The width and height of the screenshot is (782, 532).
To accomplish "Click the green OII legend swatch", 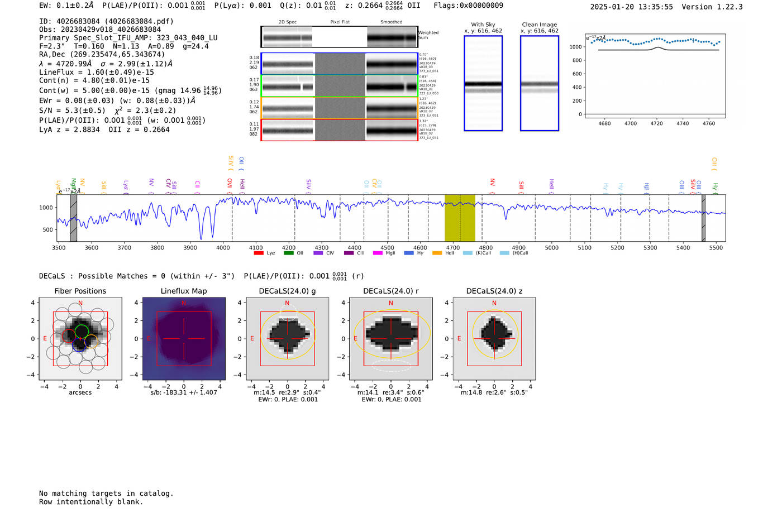I will (288, 253).
